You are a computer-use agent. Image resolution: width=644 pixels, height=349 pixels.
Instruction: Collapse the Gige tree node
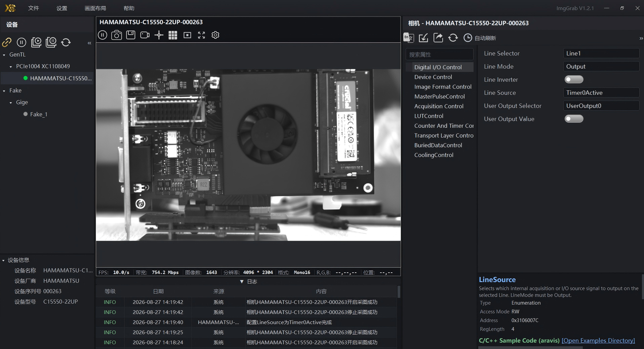pyautogui.click(x=11, y=103)
